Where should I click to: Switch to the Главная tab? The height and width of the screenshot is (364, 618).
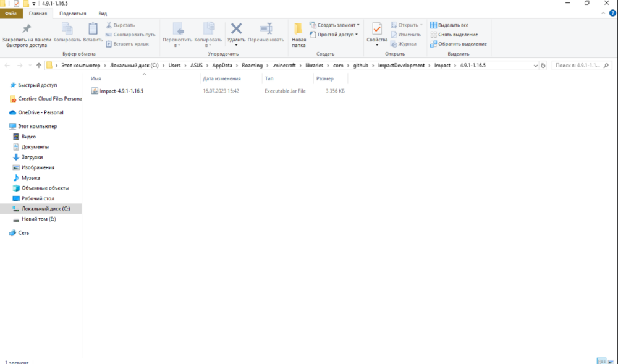tap(38, 14)
